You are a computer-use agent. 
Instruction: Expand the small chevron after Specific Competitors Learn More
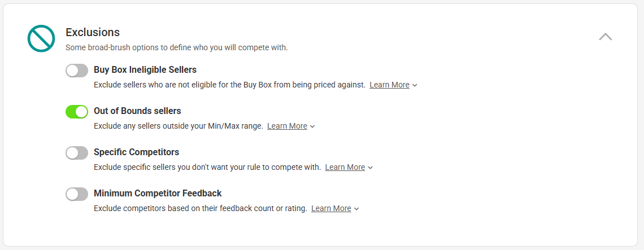coord(371,168)
